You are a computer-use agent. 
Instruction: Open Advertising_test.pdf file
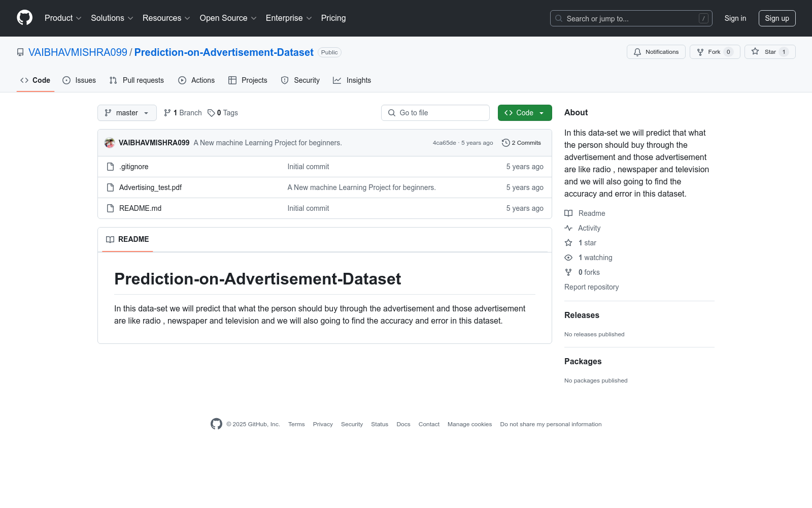[150, 187]
